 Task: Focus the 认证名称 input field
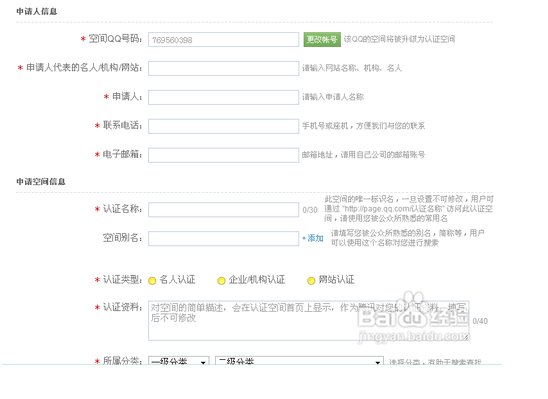pyautogui.click(x=223, y=210)
